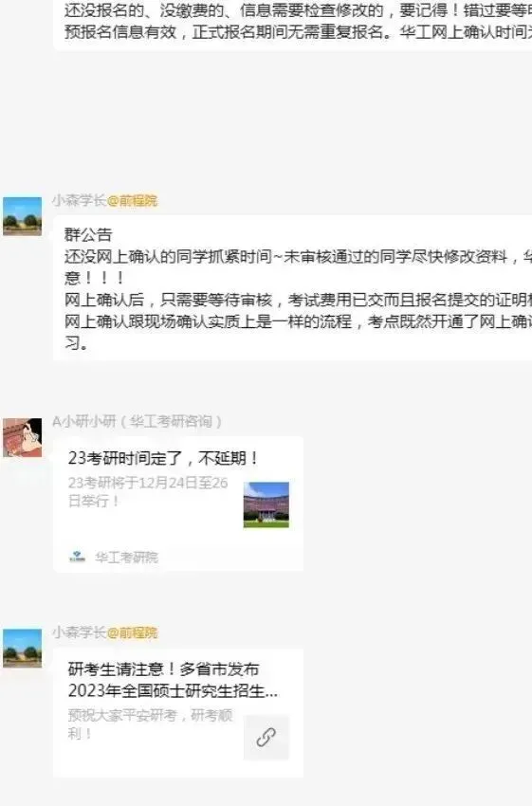Screen dimensions: 532x806
Task: Click description text 预祝大家平安研考，研考顺利
Action: click(150, 724)
